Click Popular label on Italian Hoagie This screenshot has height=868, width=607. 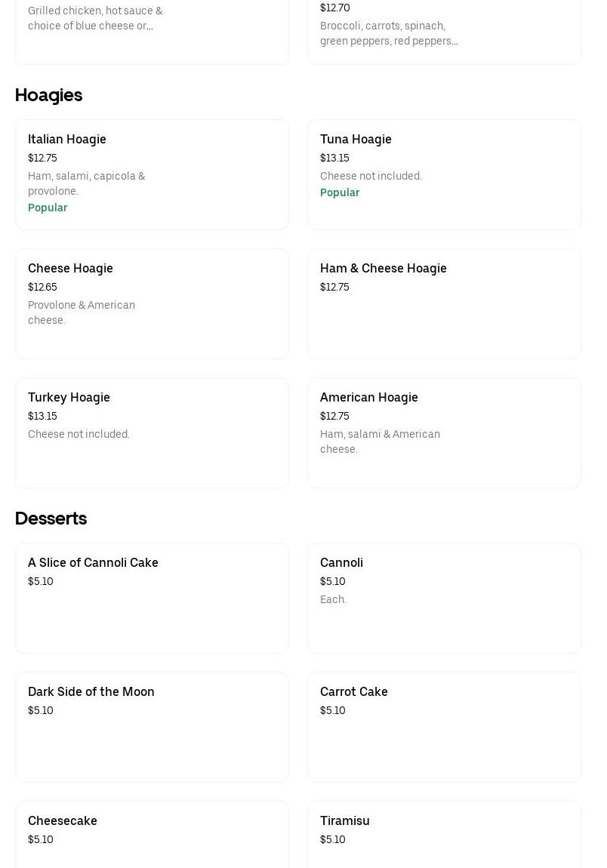tap(48, 208)
